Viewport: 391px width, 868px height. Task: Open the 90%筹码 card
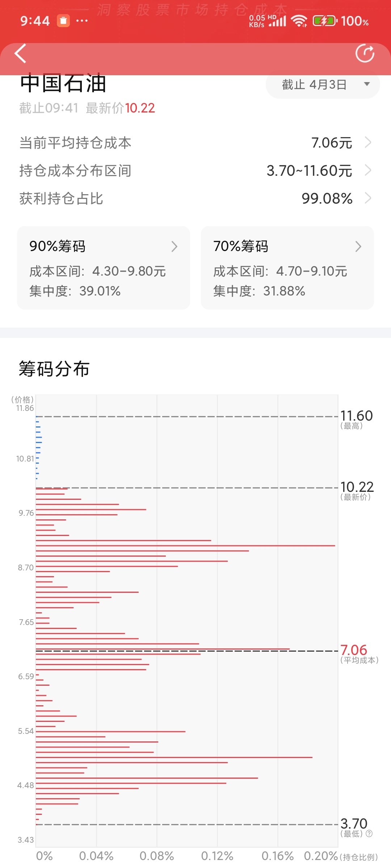[x=104, y=268]
